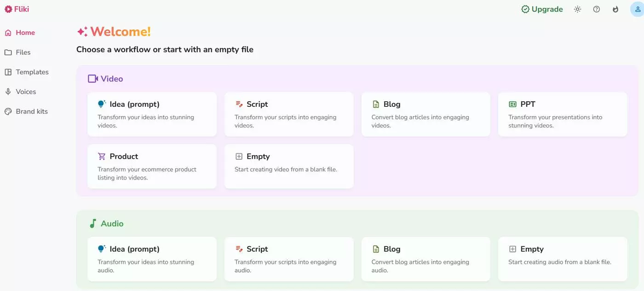
Task: Click the Fliki logo
Action: [x=17, y=9]
